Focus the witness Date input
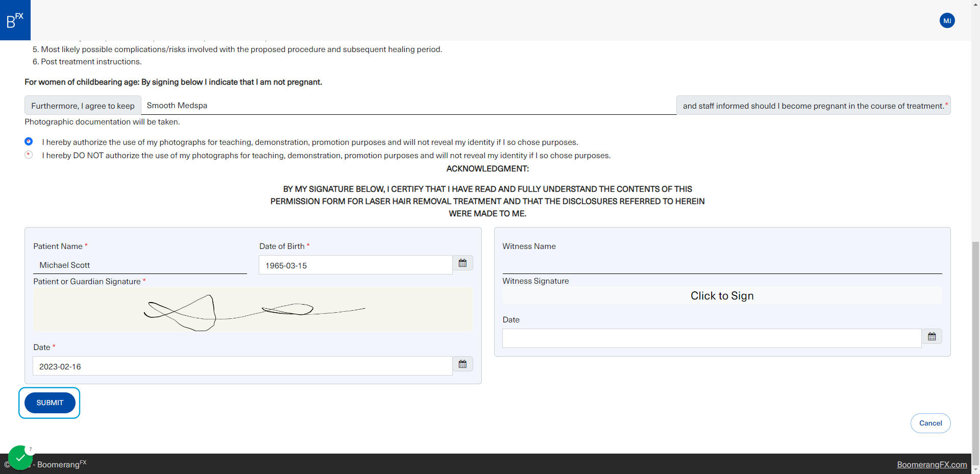 pyautogui.click(x=712, y=338)
